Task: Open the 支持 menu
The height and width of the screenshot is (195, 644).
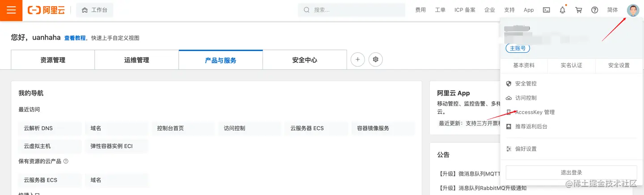Action: (509, 10)
